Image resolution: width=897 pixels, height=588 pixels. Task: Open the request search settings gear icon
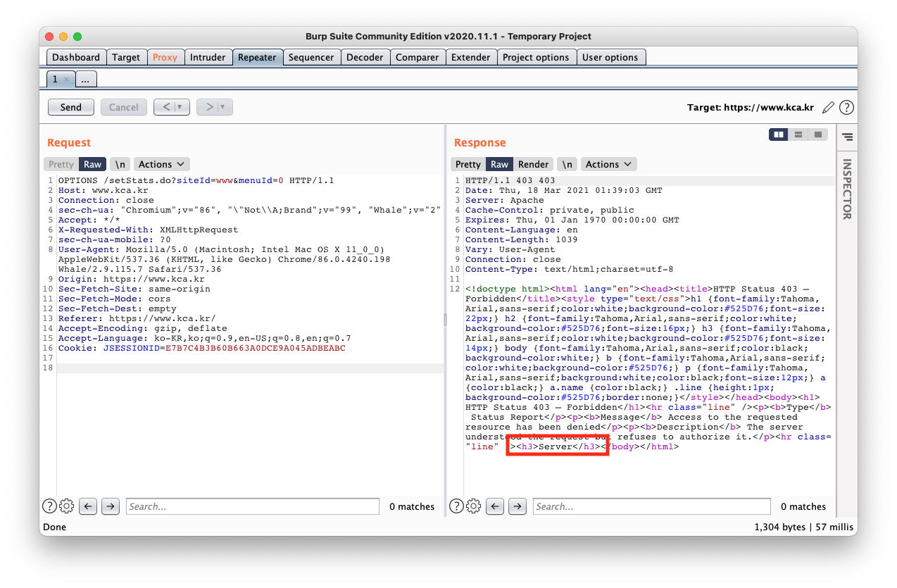coord(67,506)
